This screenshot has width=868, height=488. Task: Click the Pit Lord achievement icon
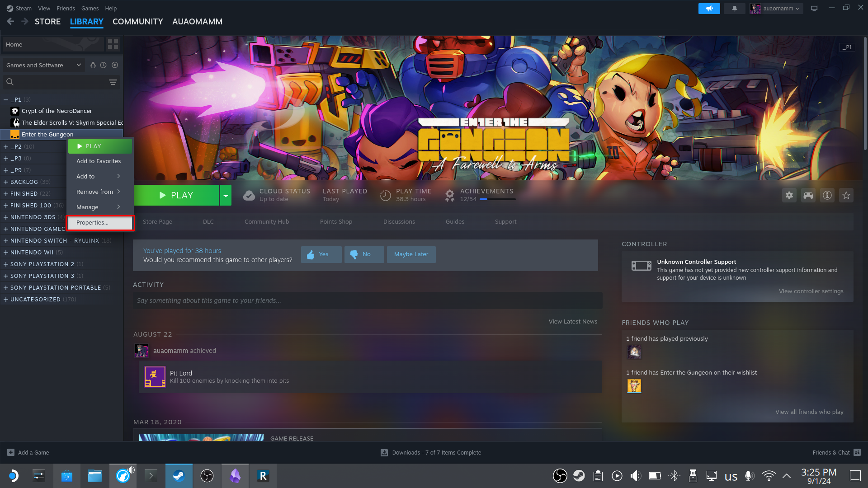[155, 377]
